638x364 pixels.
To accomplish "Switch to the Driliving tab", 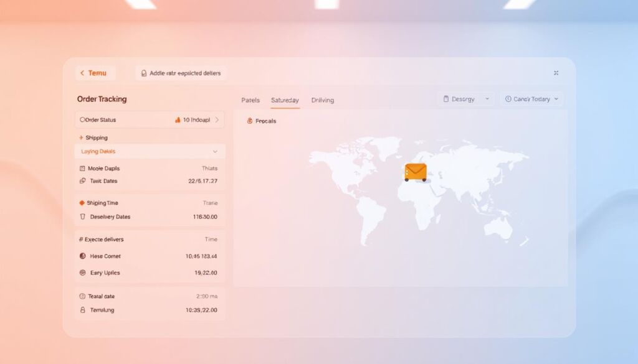I will pos(322,100).
